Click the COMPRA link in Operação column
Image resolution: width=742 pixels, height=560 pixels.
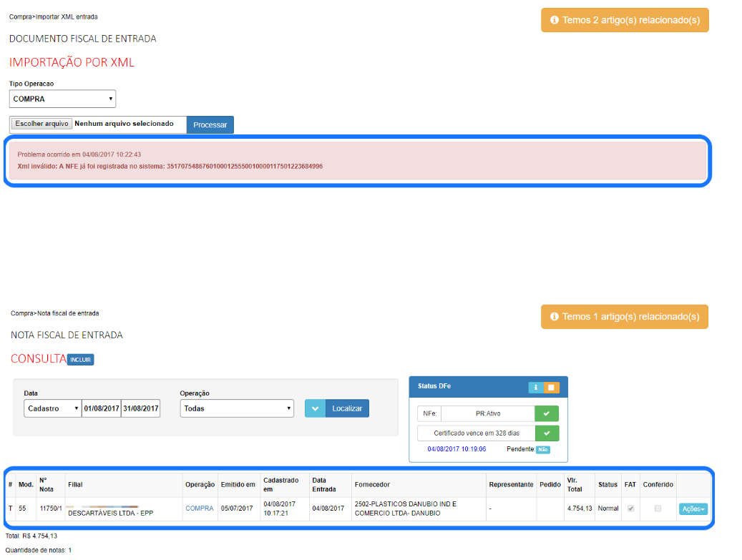pyautogui.click(x=200, y=509)
